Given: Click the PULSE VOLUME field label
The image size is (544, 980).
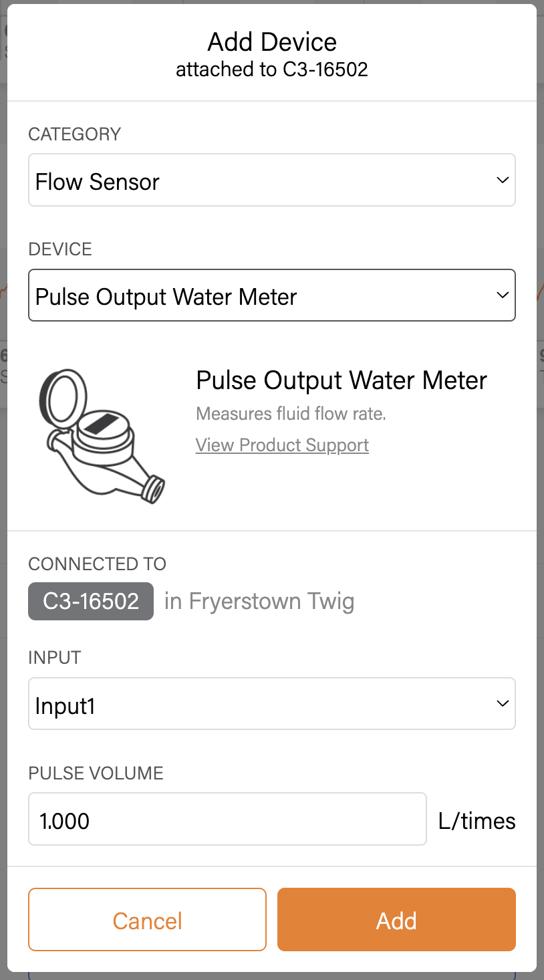Looking at the screenshot, I should coord(96,773).
